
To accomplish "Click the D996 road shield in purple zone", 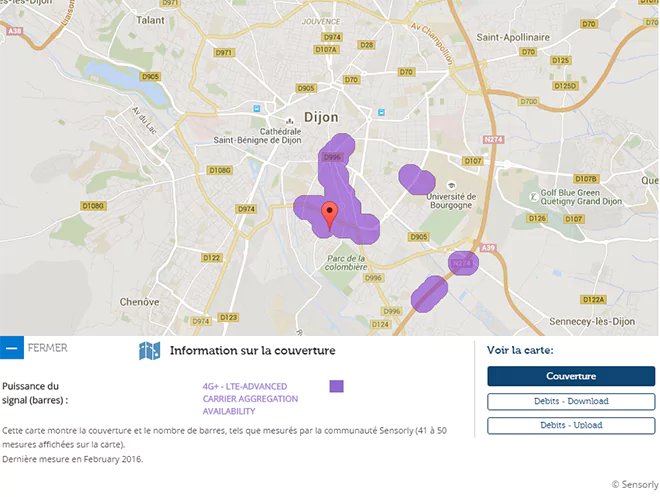I will click(x=332, y=157).
